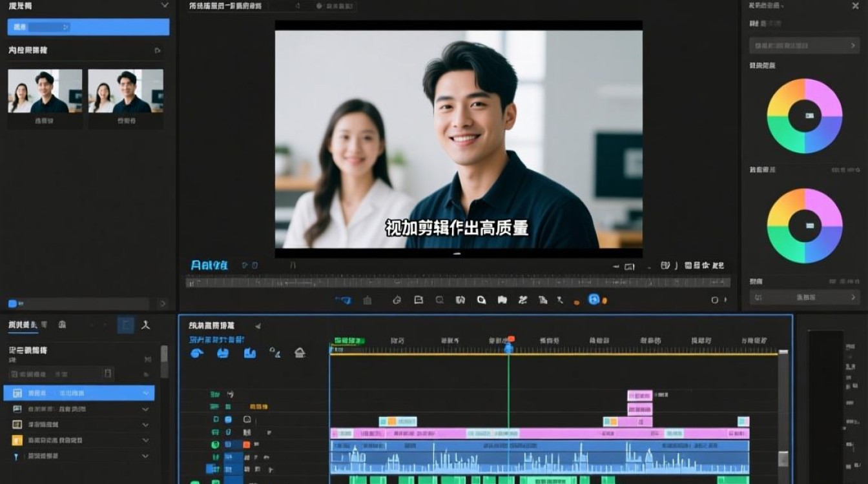Click the blue square view button in the lower-left panel

pyautogui.click(x=126, y=325)
